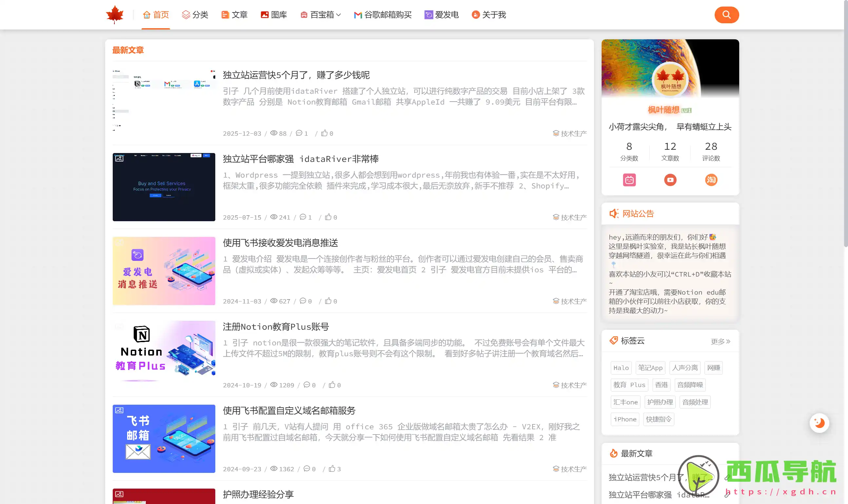Screen dimensions: 848x504
Task: Click the thumbs-up icon on the 2025-12-03 article
Action: (324, 133)
